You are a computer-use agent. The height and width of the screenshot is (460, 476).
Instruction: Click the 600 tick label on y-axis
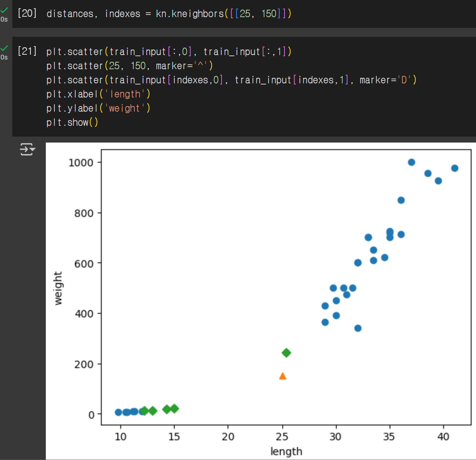point(84,263)
